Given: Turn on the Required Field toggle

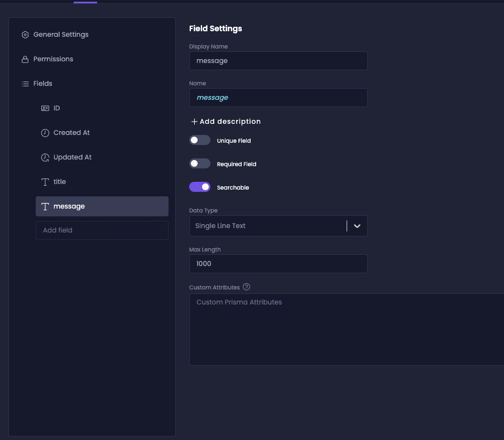Looking at the screenshot, I should [200, 163].
